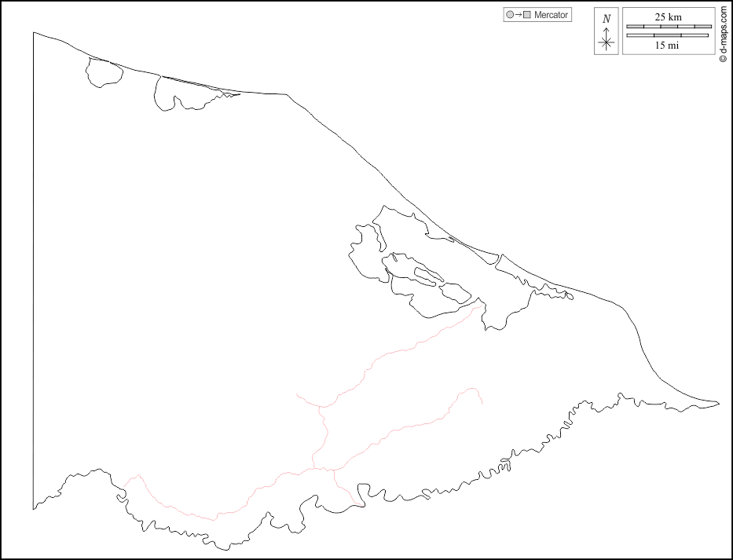Image resolution: width=733 pixels, height=560 pixels.
Task: Click the circle icon beside Mercator
Action: tap(510, 15)
